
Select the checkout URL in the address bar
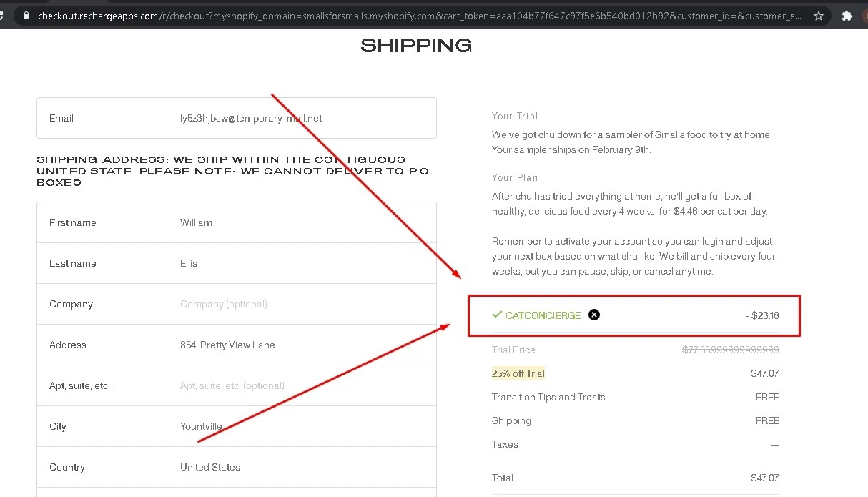point(419,16)
